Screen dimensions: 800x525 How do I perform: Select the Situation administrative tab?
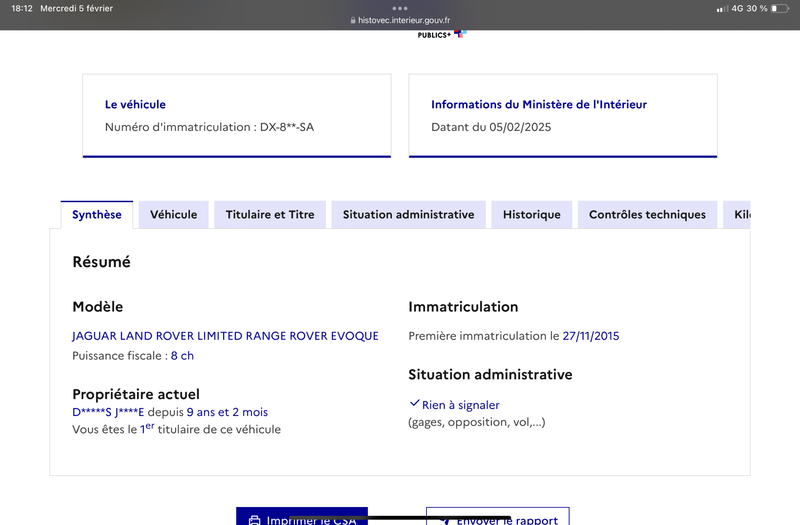pos(408,215)
